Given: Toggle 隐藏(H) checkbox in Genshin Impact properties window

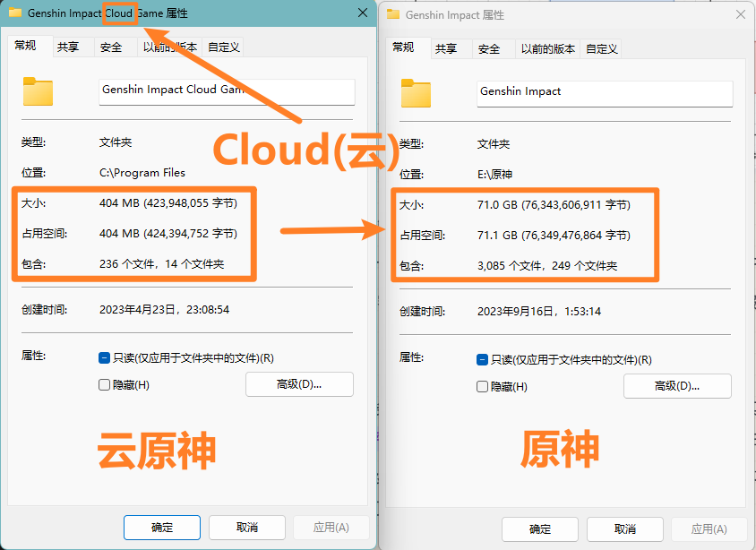Looking at the screenshot, I should pos(482,387).
